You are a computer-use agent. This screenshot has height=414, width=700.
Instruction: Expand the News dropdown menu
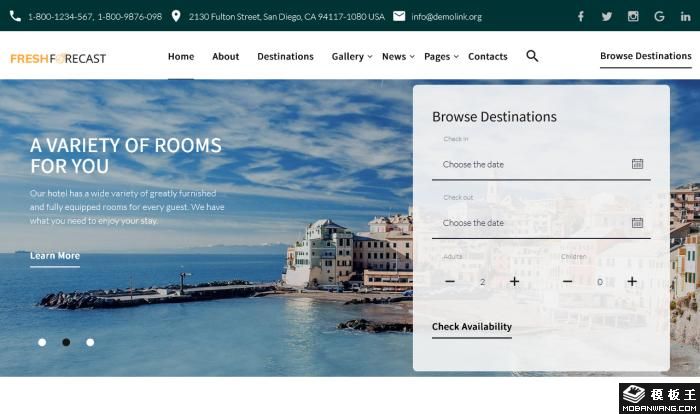pos(397,57)
